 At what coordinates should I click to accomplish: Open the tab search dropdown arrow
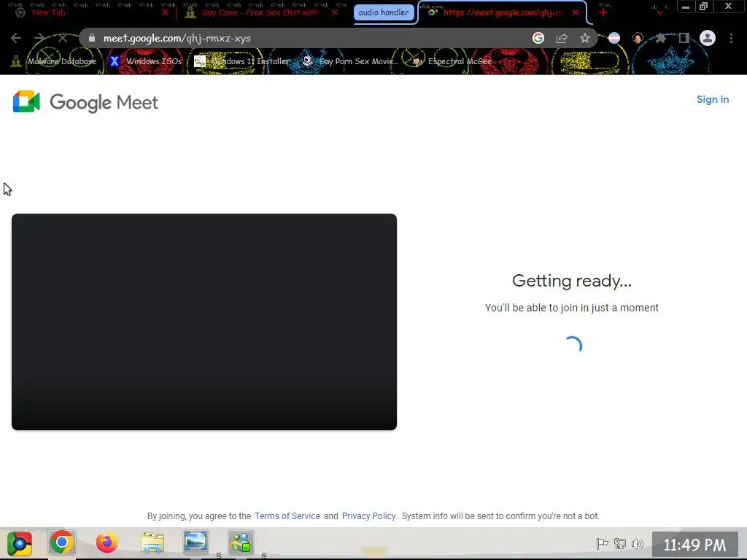tap(659, 12)
